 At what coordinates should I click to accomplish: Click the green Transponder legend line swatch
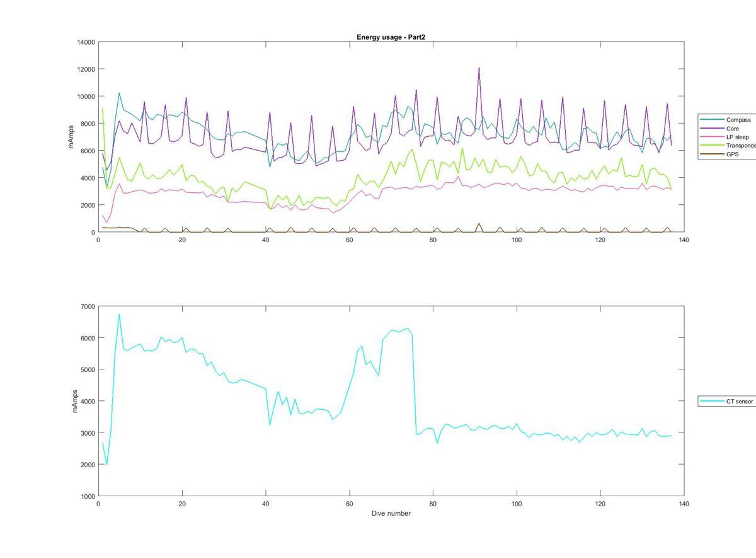(x=712, y=146)
